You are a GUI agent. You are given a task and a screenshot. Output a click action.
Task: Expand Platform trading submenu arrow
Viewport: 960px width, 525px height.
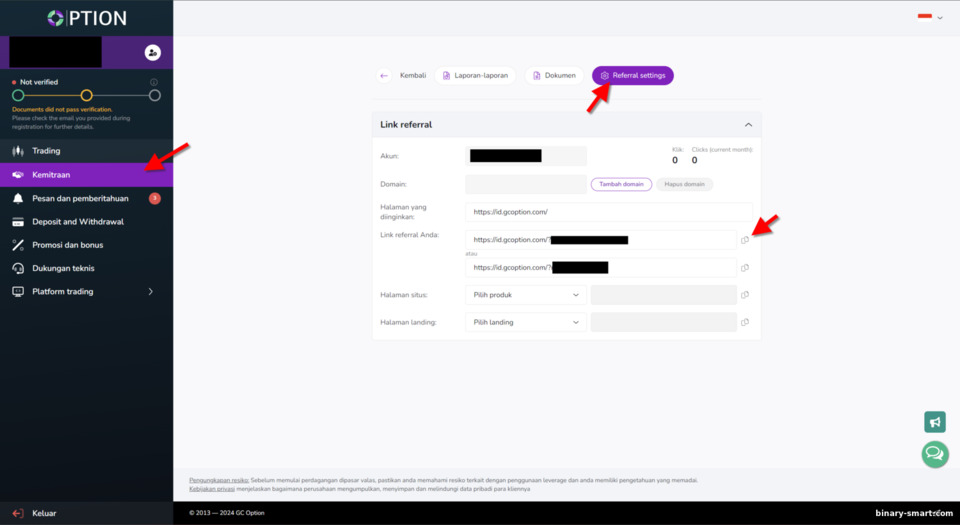[x=151, y=291]
